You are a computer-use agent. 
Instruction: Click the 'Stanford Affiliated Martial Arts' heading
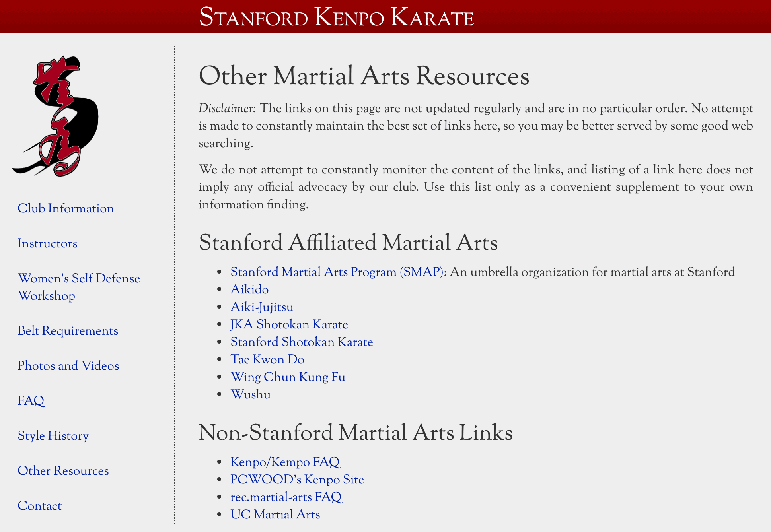point(348,242)
